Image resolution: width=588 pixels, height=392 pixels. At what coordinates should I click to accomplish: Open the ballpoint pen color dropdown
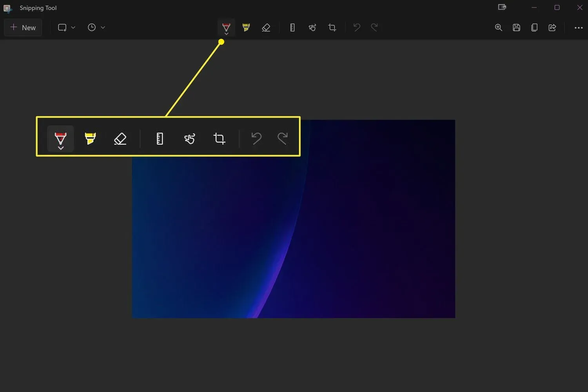(227, 34)
